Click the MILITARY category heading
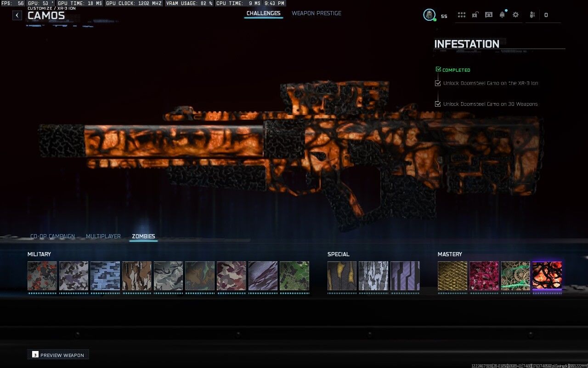This screenshot has height=368, width=588. coord(39,254)
